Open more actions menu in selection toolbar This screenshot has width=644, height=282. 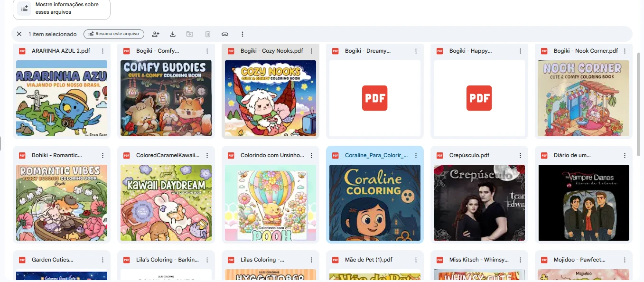(x=243, y=34)
